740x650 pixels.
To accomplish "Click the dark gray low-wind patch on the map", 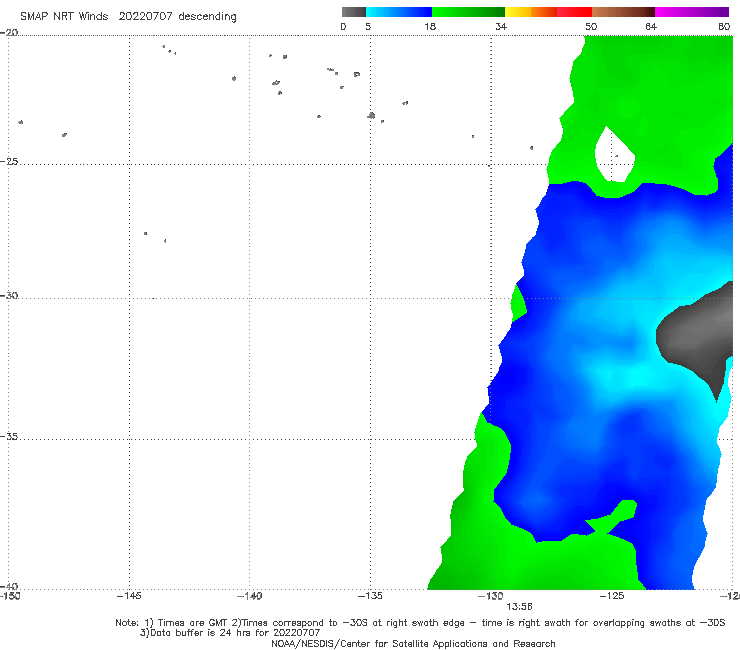I will (x=694, y=333).
